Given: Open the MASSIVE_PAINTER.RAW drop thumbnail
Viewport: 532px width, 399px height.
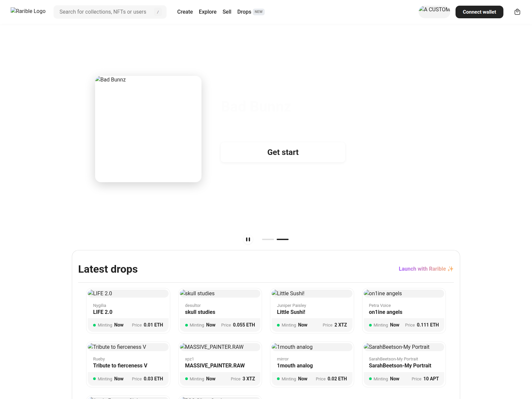Looking at the screenshot, I should 220,347.
